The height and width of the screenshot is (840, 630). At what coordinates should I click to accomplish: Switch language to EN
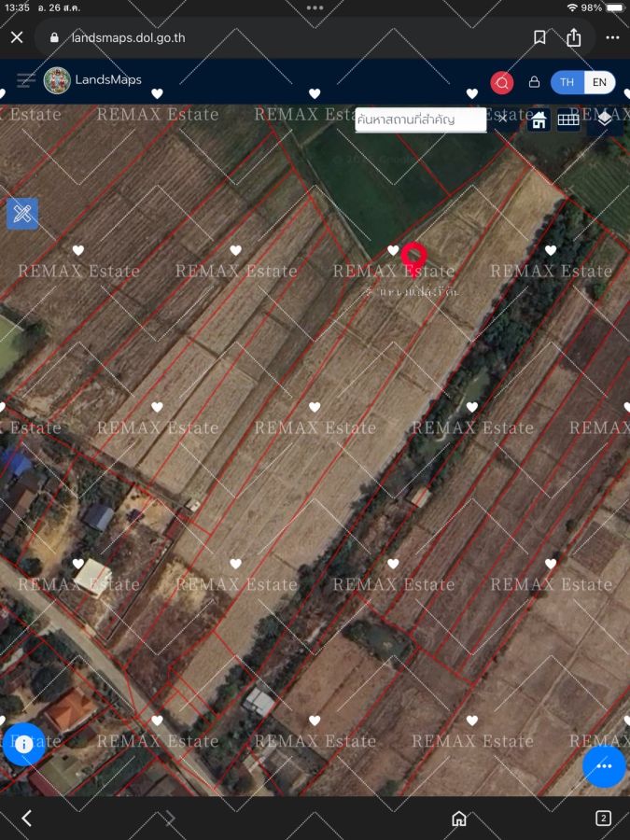[x=599, y=82]
